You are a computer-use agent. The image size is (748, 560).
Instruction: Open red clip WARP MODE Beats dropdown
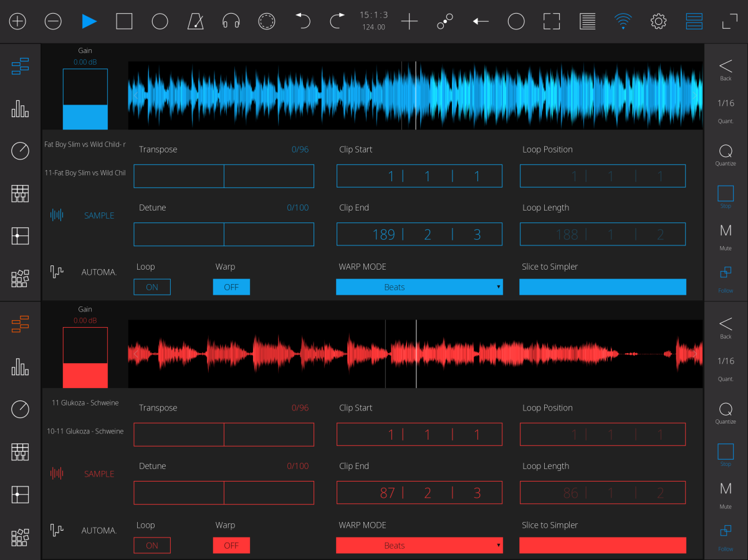click(x=419, y=546)
